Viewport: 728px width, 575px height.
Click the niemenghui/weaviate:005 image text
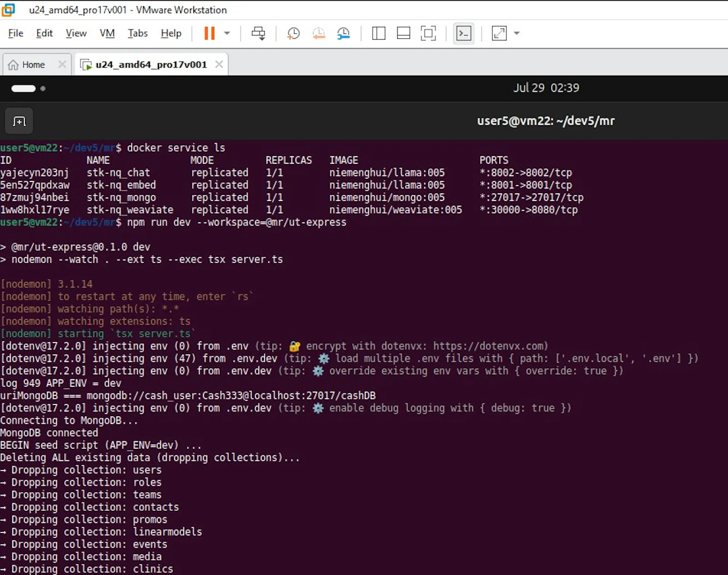pyautogui.click(x=395, y=210)
